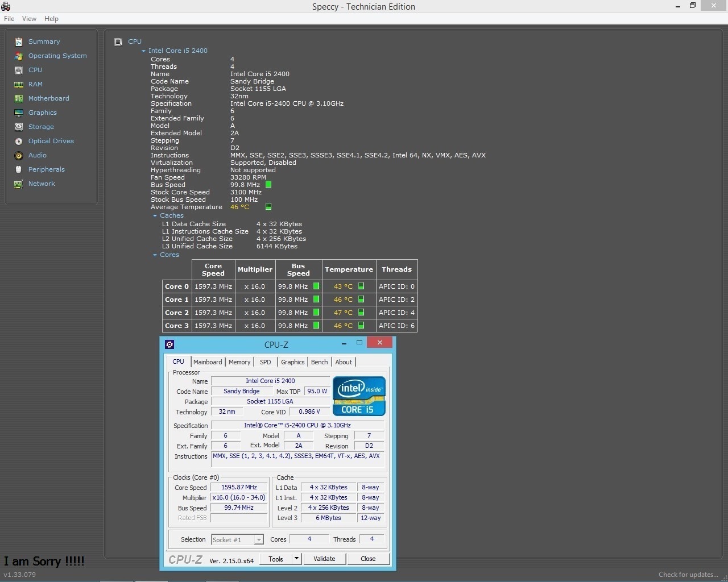The height and width of the screenshot is (582, 728).
Task: Click Core 2 bus speed green indicator
Action: click(316, 312)
